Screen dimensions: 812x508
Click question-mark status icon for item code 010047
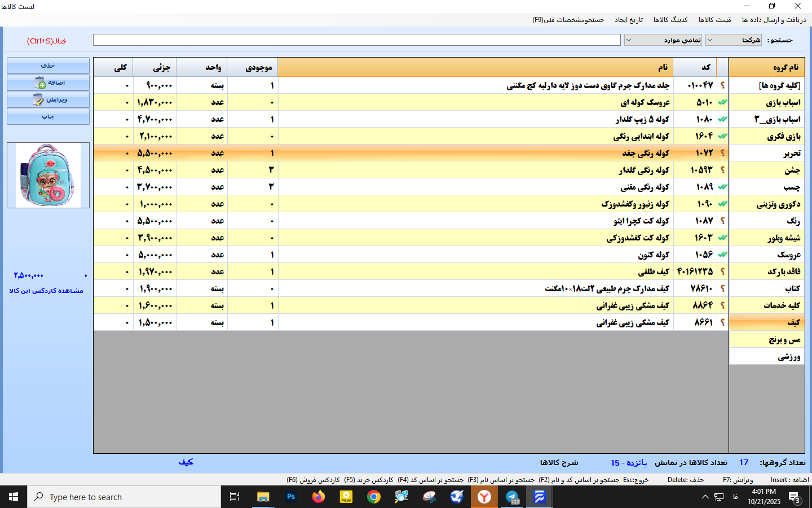(x=722, y=85)
